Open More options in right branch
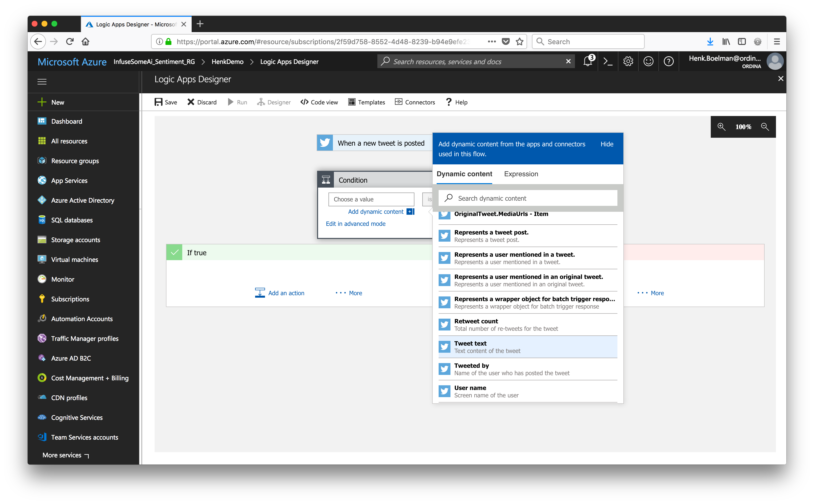This screenshot has height=504, width=814. tap(650, 293)
